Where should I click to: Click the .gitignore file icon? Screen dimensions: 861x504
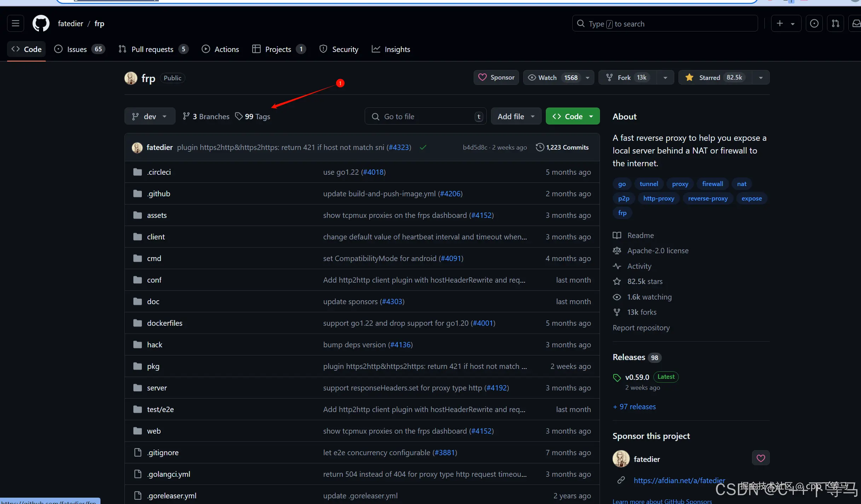tap(138, 452)
